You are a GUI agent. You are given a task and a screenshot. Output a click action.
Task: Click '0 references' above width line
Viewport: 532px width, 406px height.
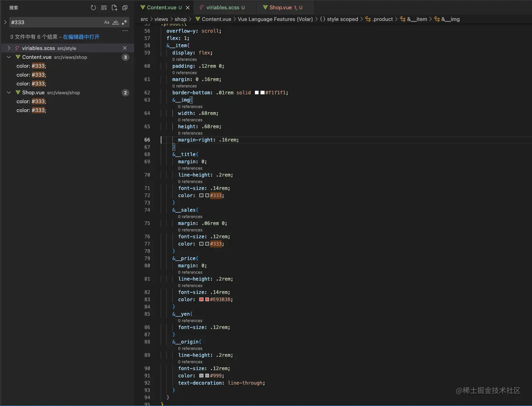click(190, 106)
